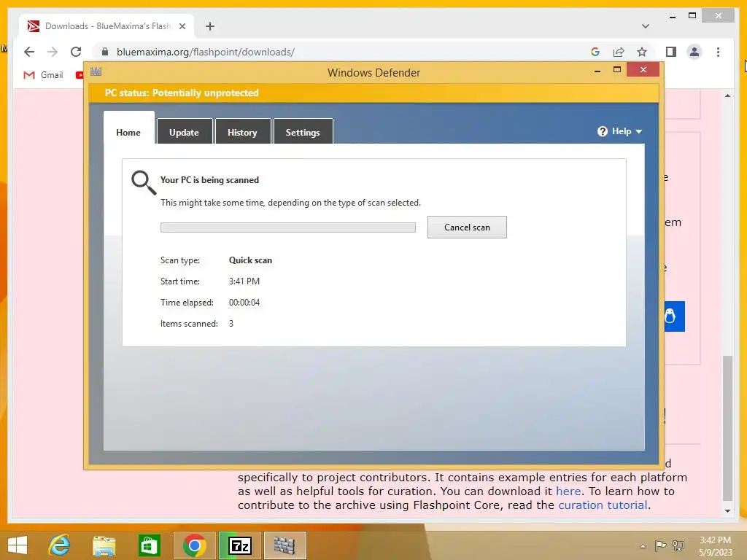
Task: Click the '00:00:04' time elapsed value
Action: click(244, 303)
